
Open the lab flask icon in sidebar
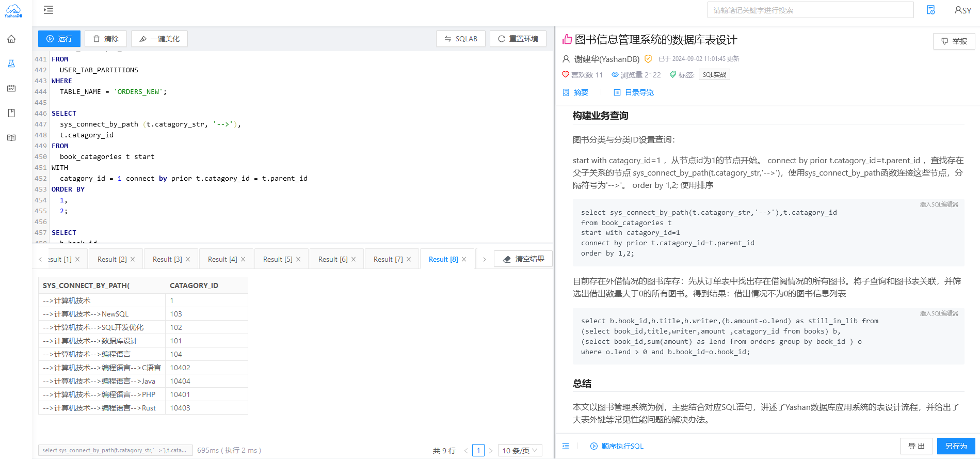[11, 64]
